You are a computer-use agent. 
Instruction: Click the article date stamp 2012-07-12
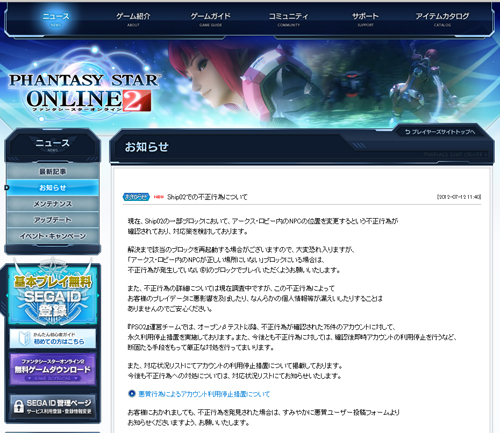[459, 197]
